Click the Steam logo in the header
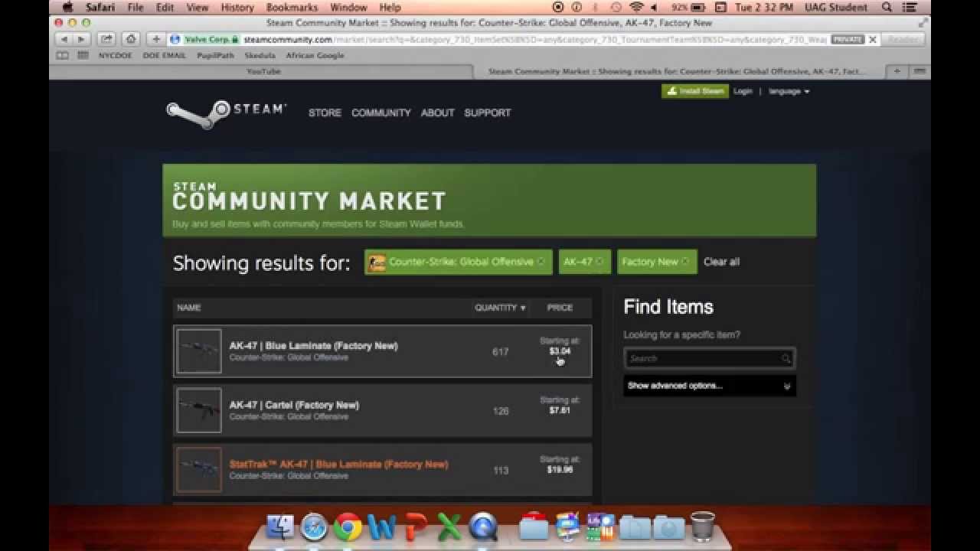Screen dimensions: 980x551 [x=226, y=112]
